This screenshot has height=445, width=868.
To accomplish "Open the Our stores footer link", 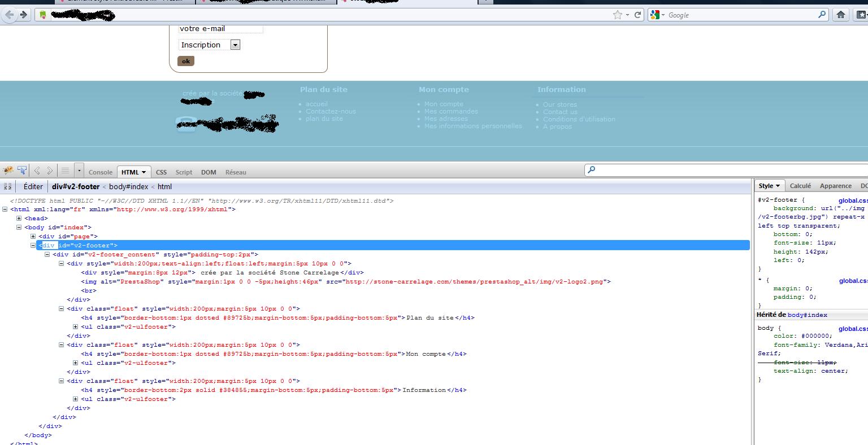I will [560, 104].
